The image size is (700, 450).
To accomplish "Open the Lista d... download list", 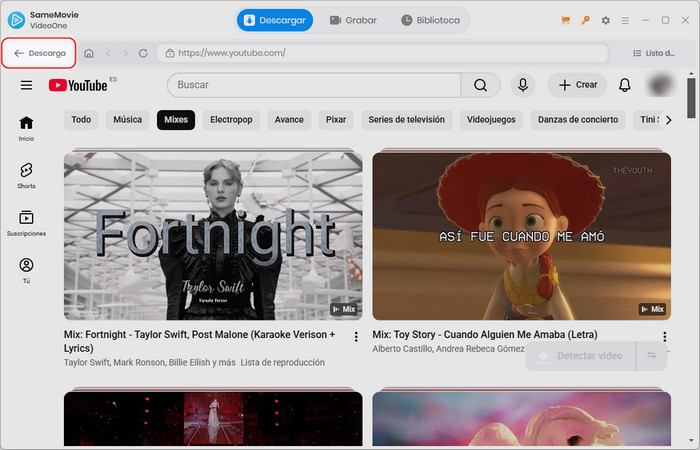I will 654,53.
